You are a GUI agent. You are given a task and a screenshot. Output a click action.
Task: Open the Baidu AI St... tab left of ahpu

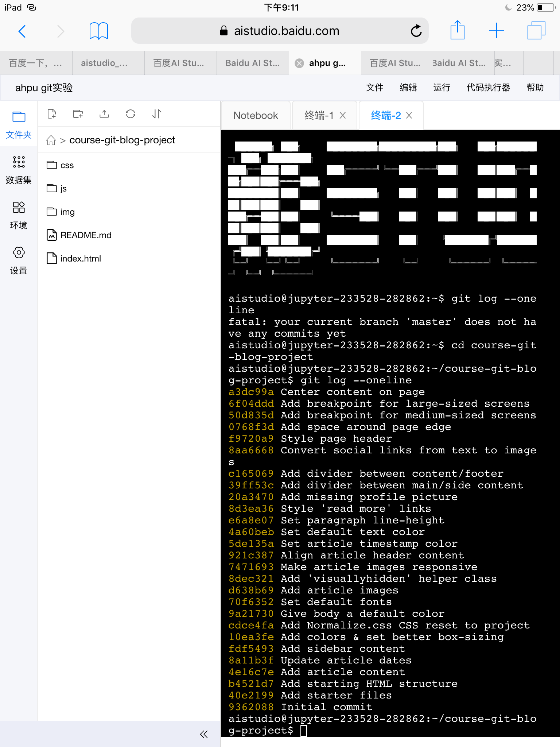pyautogui.click(x=253, y=63)
